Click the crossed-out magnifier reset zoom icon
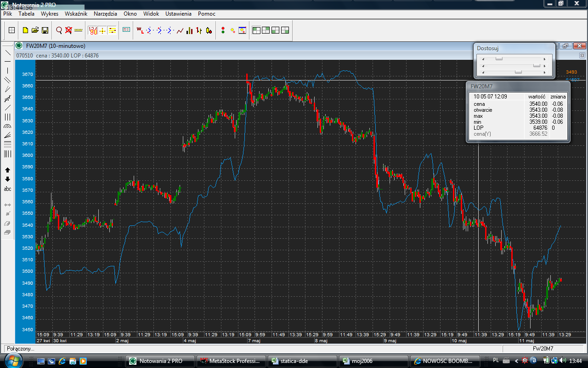 [x=68, y=30]
